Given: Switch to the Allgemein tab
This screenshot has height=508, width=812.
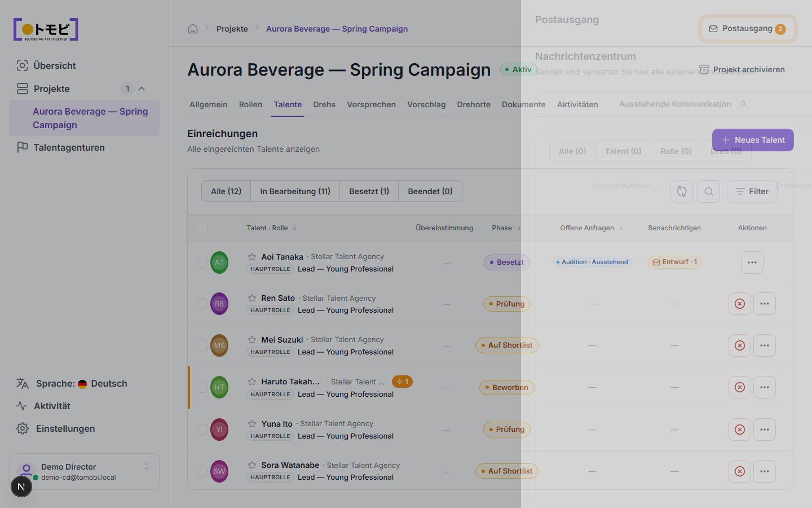Looking at the screenshot, I should (x=209, y=104).
